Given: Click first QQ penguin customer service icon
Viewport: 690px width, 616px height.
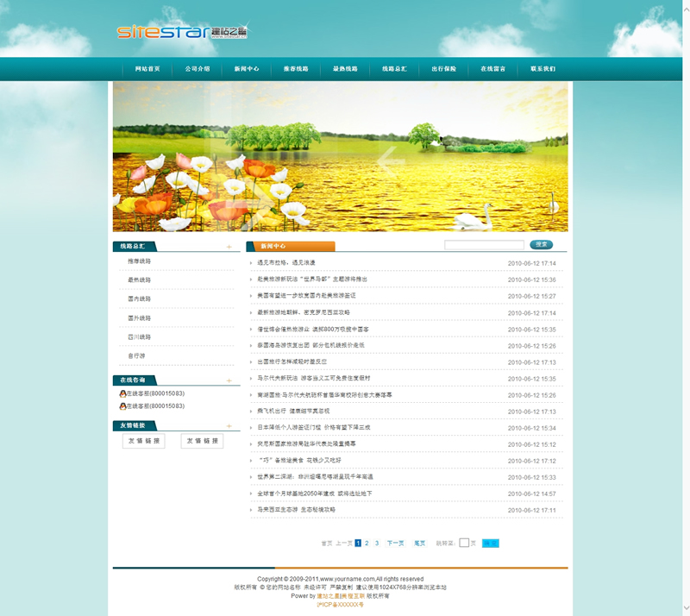Looking at the screenshot, I should point(122,393).
